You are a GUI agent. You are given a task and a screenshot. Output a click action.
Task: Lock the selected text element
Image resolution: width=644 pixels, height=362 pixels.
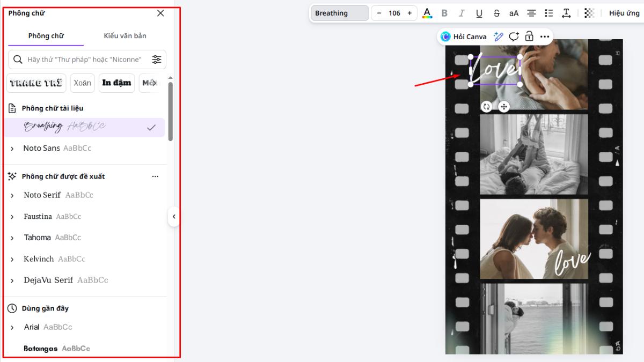pos(529,36)
